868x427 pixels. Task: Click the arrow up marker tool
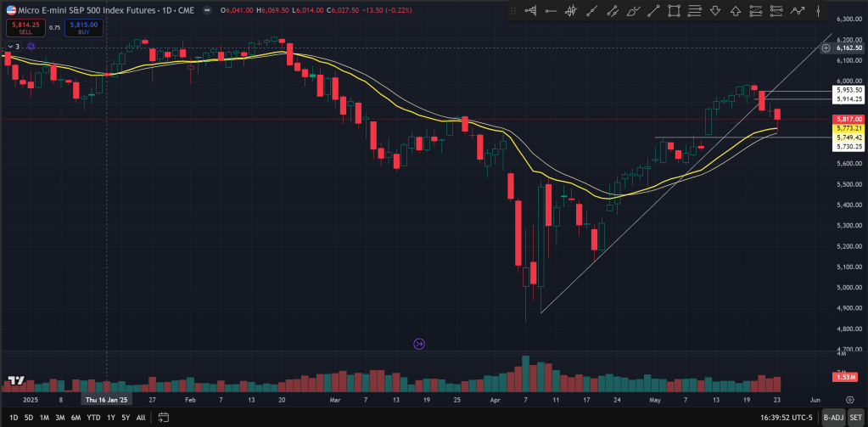tap(735, 11)
